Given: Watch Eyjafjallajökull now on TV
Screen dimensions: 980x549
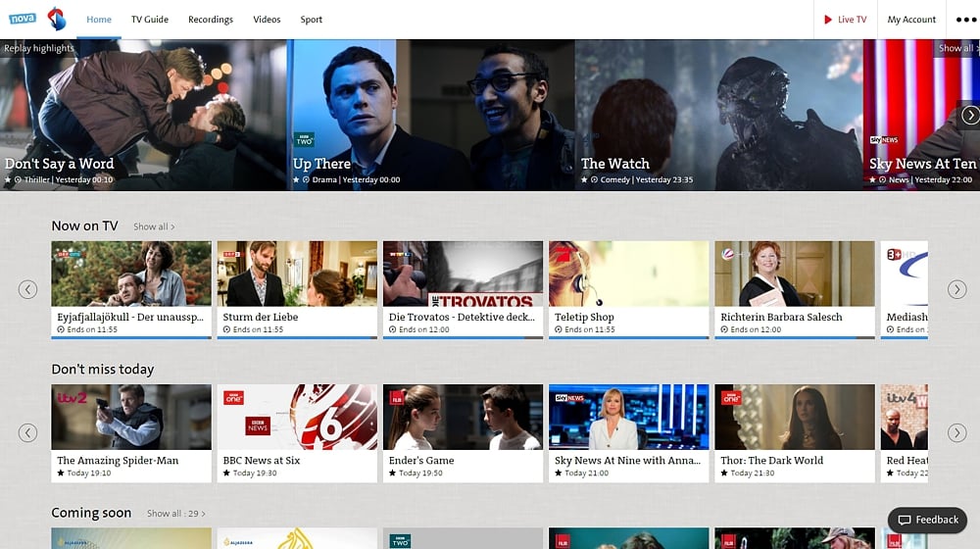Looking at the screenshot, I should 131,274.
